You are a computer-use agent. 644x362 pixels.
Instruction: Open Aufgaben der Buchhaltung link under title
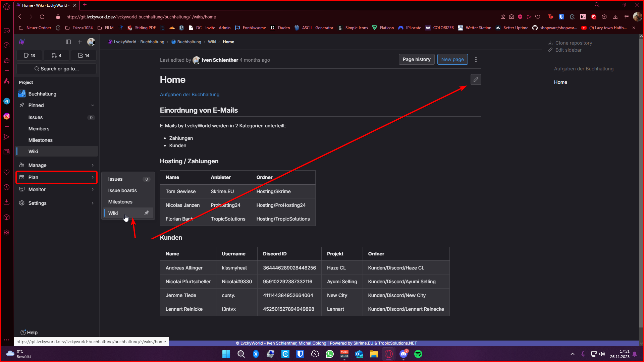[x=190, y=95]
